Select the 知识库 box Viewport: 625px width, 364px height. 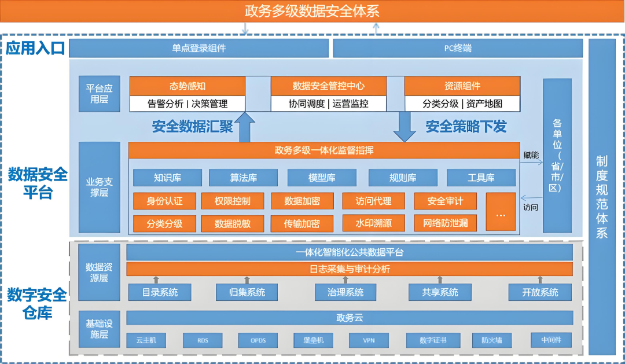(x=167, y=178)
